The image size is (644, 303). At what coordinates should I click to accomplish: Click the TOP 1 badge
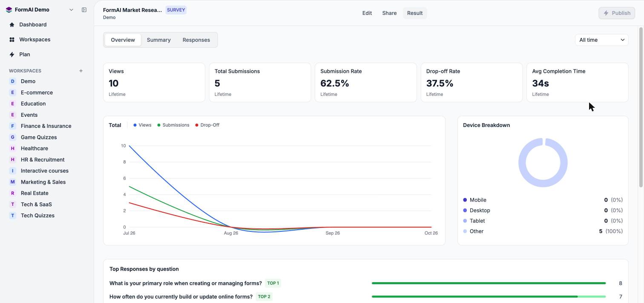click(273, 283)
